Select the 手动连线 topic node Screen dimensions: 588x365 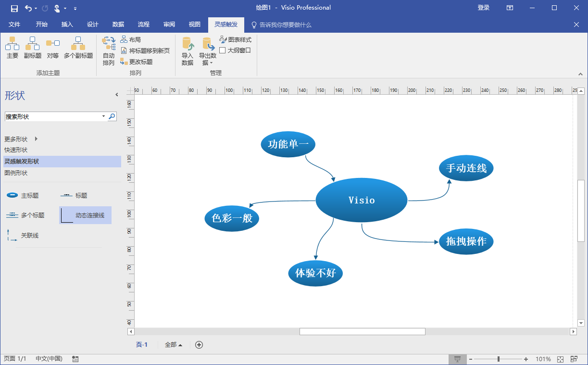[x=466, y=168]
